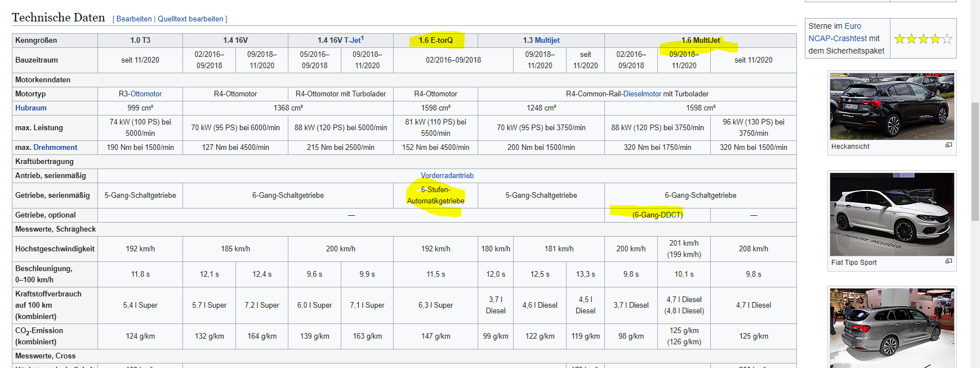Open the white Fiat Tipo Sport thumbnail

[x=892, y=214]
